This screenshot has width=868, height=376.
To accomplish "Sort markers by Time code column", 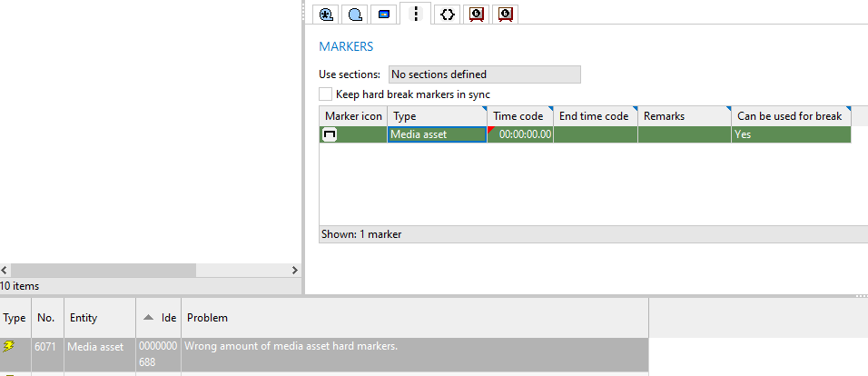I will point(519,116).
